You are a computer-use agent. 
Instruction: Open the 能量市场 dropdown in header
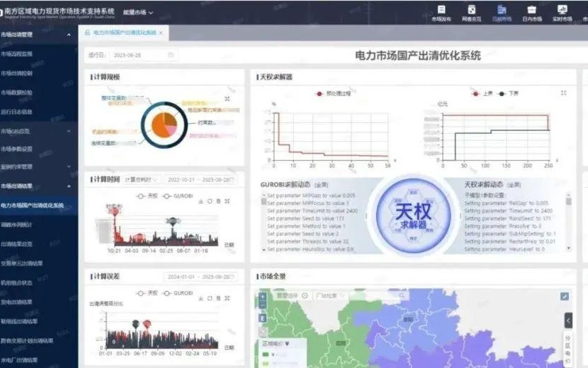click(138, 12)
